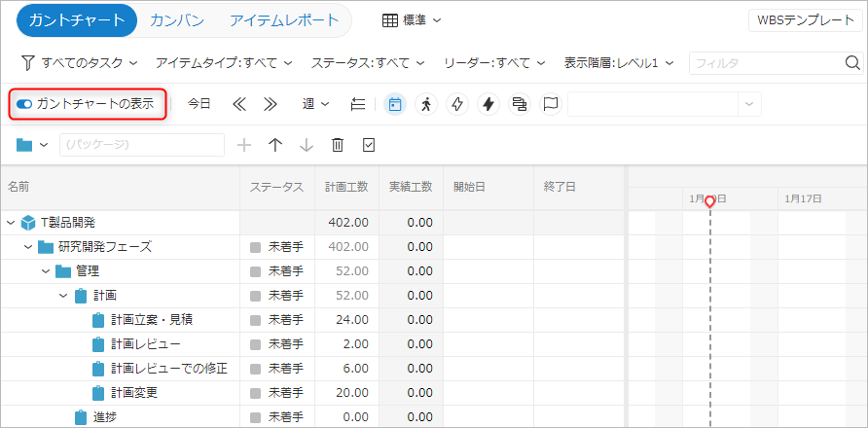This screenshot has width=868, height=428.
Task: Click the 今日 button
Action: coord(199,104)
